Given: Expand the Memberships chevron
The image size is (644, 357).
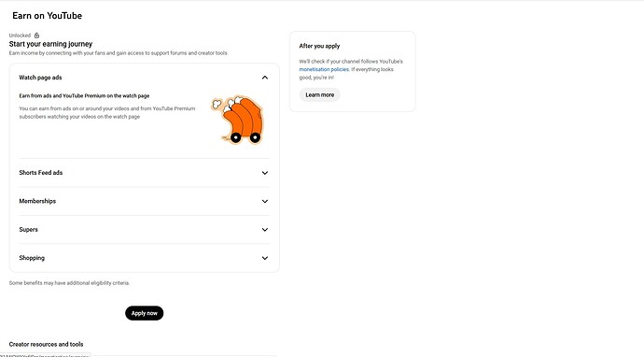Looking at the screenshot, I should (265, 201).
